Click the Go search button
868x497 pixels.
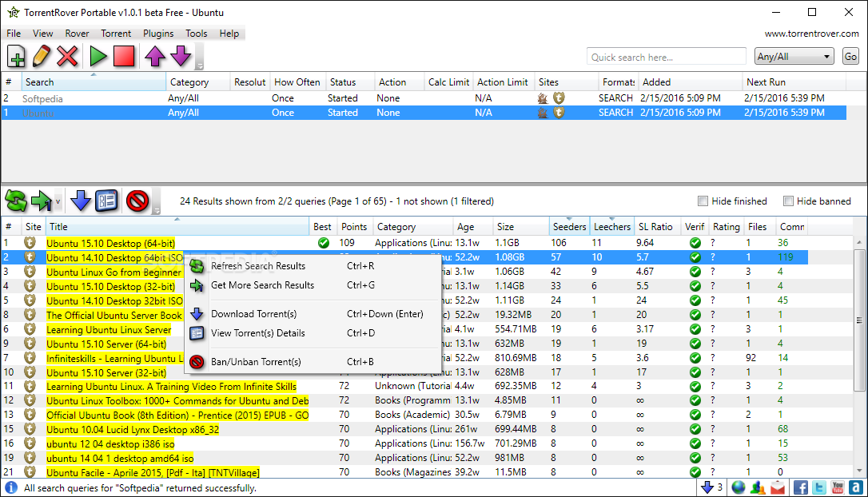pos(851,57)
